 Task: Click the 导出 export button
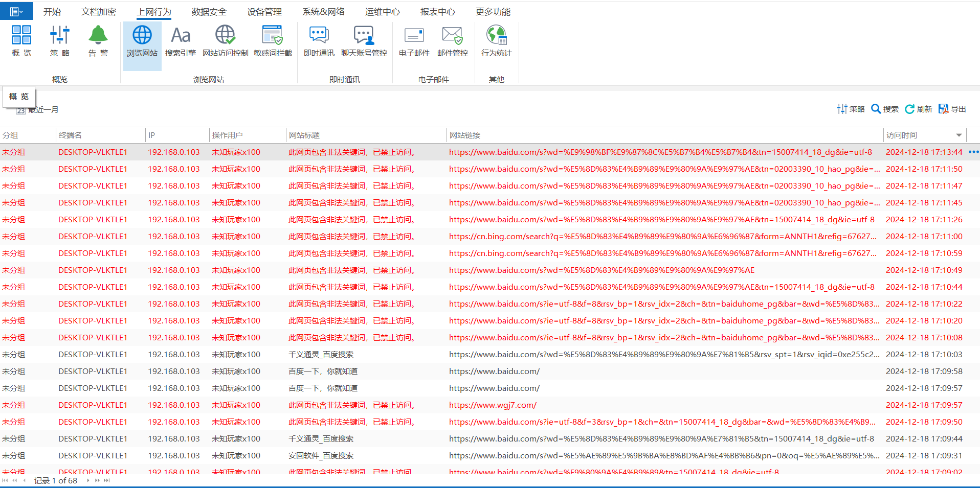952,109
